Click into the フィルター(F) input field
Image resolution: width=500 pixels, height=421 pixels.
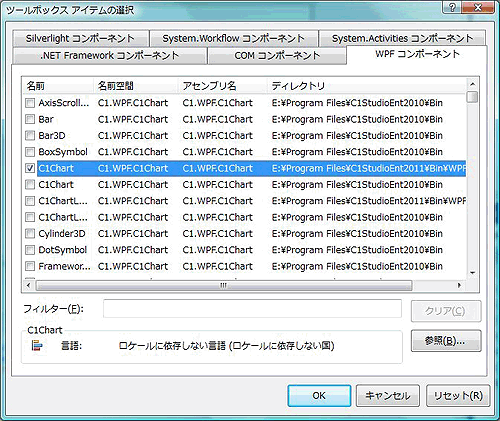(252, 309)
